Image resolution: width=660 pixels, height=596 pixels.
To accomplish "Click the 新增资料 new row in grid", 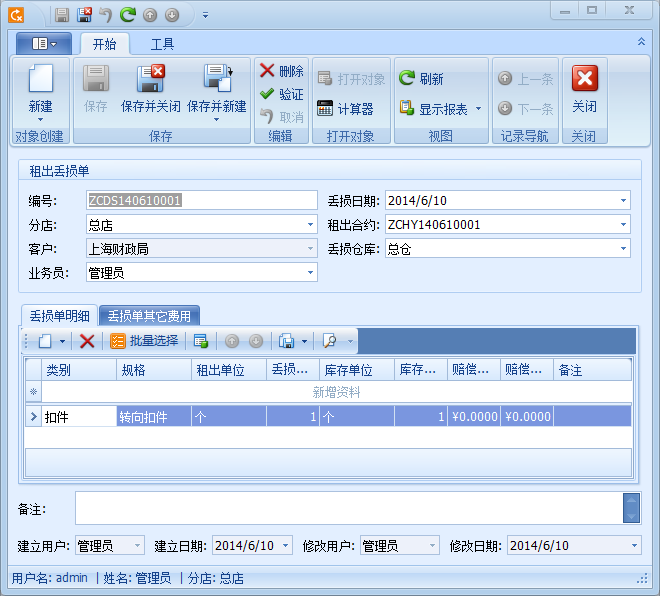I will click(x=336, y=393).
